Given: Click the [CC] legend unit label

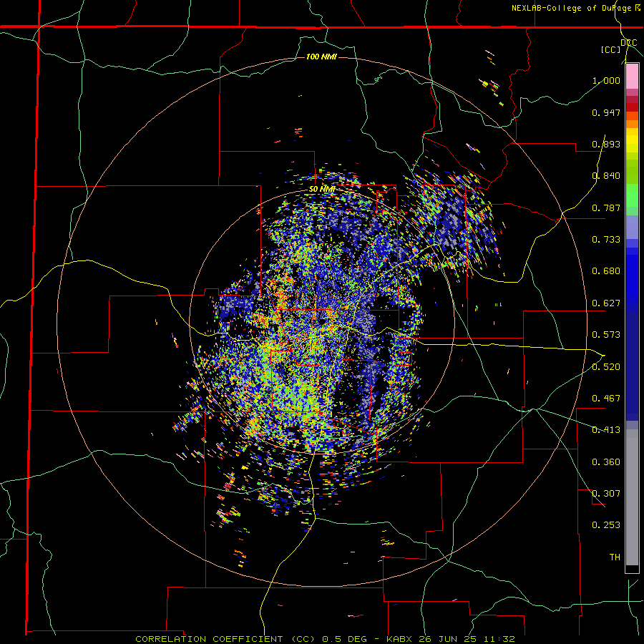Looking at the screenshot, I should 611,49.
